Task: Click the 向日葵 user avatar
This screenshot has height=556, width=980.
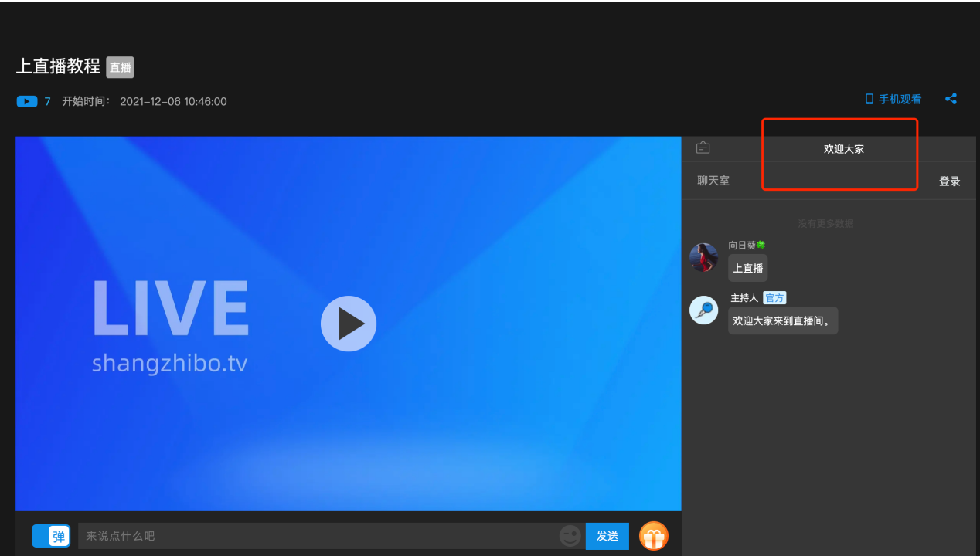Action: [x=704, y=257]
